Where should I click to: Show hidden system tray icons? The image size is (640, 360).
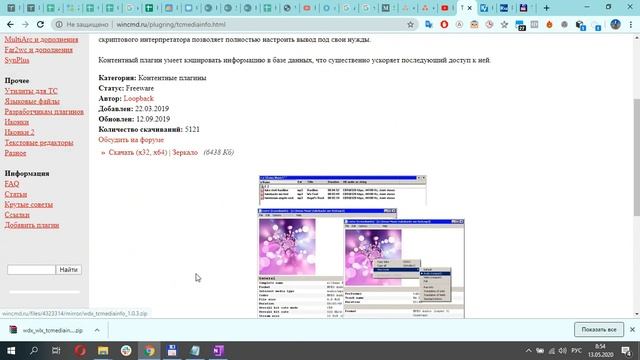529,351
